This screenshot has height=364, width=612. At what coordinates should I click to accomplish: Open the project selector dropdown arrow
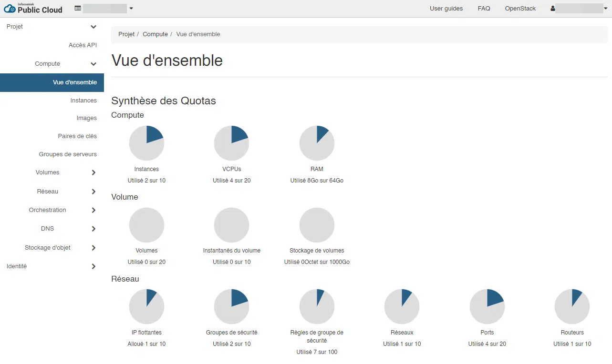pos(131,9)
